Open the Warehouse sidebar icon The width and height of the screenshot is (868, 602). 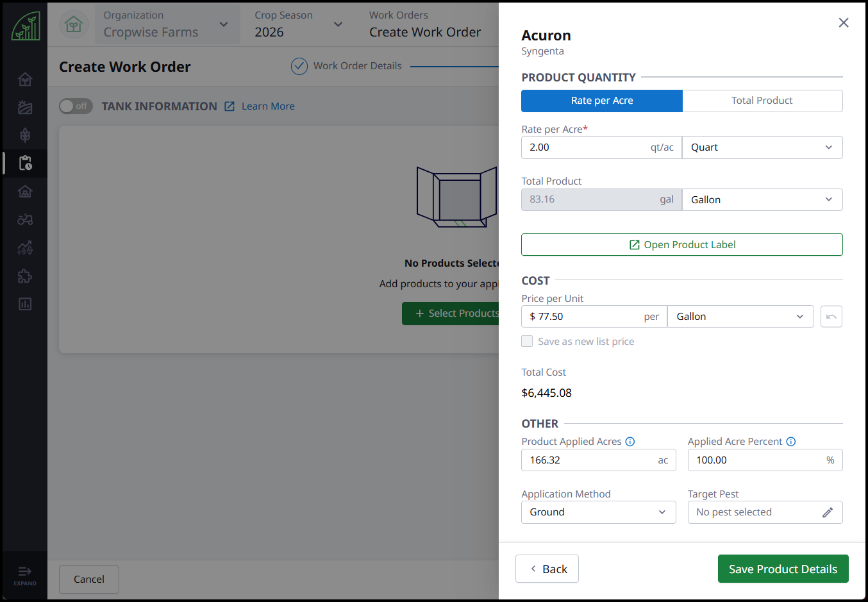pos(25,191)
